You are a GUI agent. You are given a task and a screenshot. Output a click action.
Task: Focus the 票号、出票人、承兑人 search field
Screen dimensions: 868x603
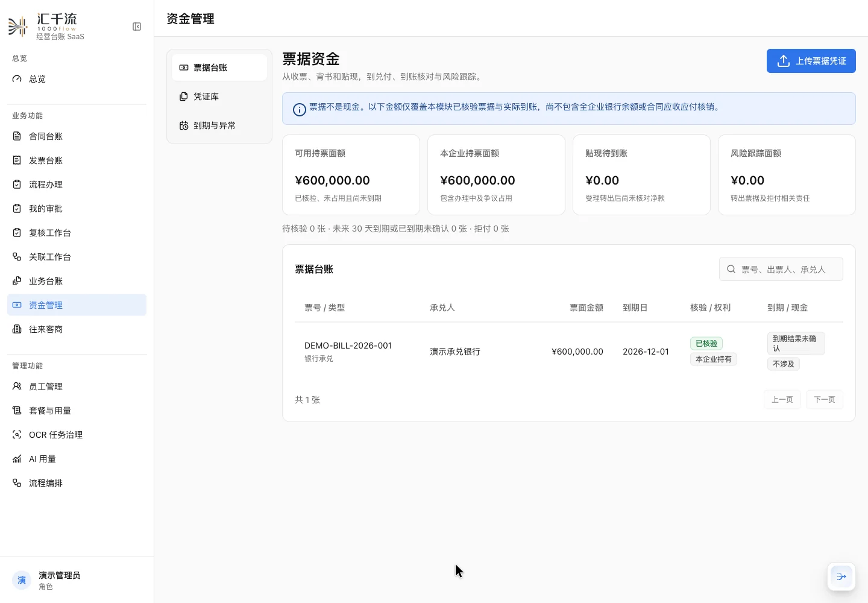coord(781,270)
